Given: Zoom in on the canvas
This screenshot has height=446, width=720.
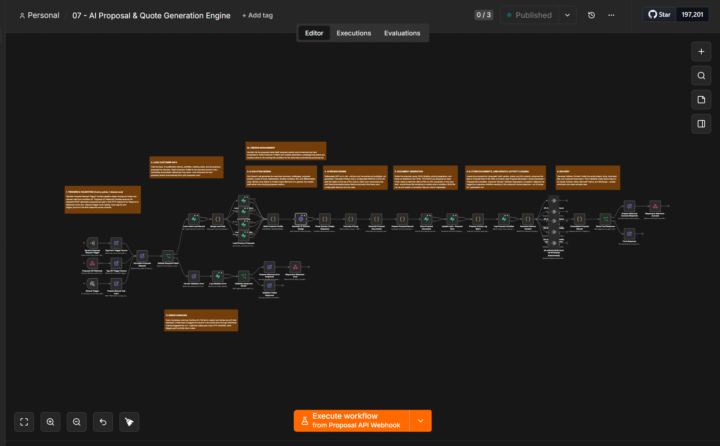Looking at the screenshot, I should [51, 422].
